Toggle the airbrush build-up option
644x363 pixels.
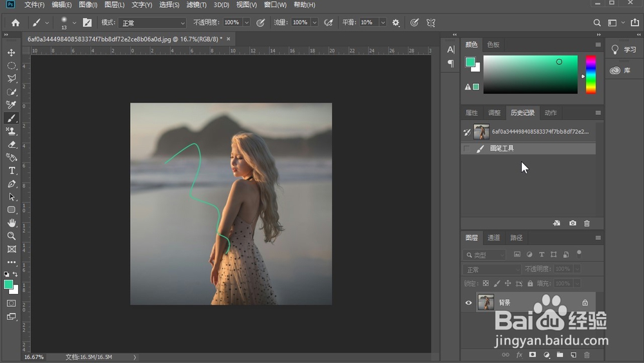click(x=328, y=23)
